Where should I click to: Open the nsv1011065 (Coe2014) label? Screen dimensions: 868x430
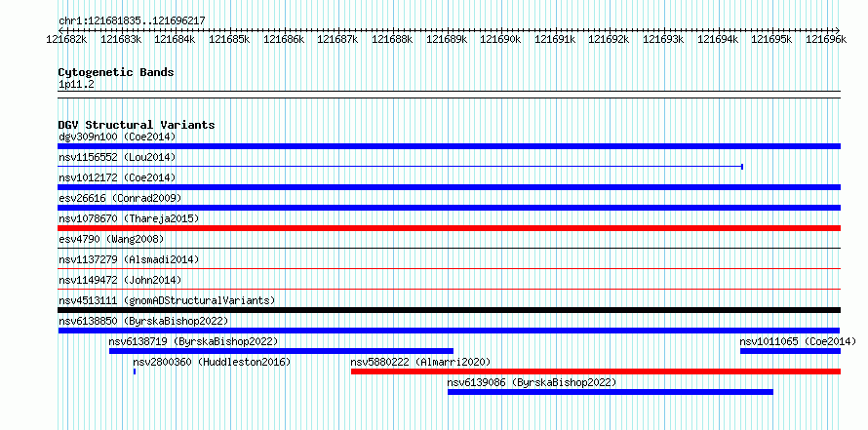pyautogui.click(x=798, y=341)
